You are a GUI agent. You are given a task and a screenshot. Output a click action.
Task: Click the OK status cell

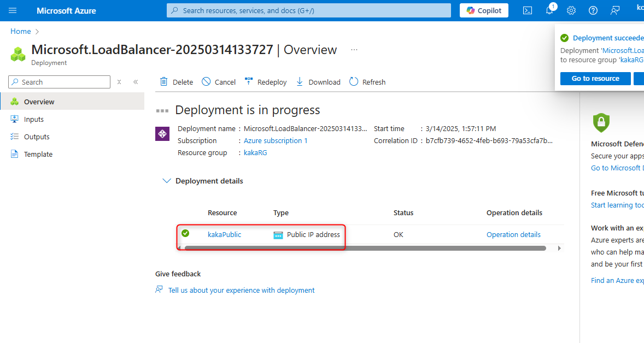click(399, 235)
